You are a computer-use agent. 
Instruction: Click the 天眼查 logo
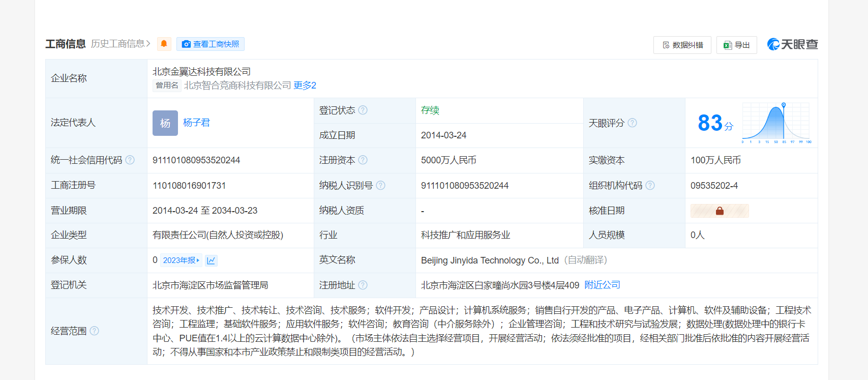(x=793, y=45)
